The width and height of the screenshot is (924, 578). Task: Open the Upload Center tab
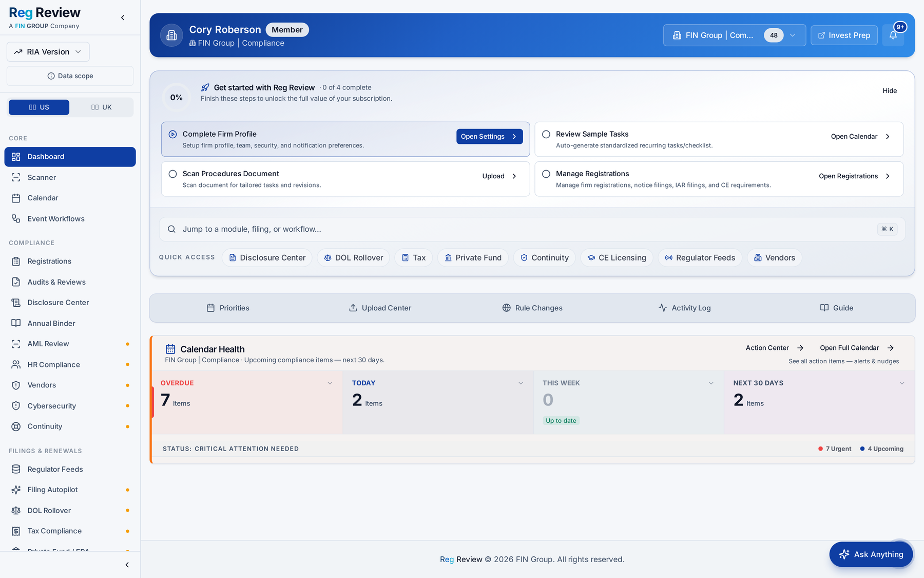pos(380,308)
